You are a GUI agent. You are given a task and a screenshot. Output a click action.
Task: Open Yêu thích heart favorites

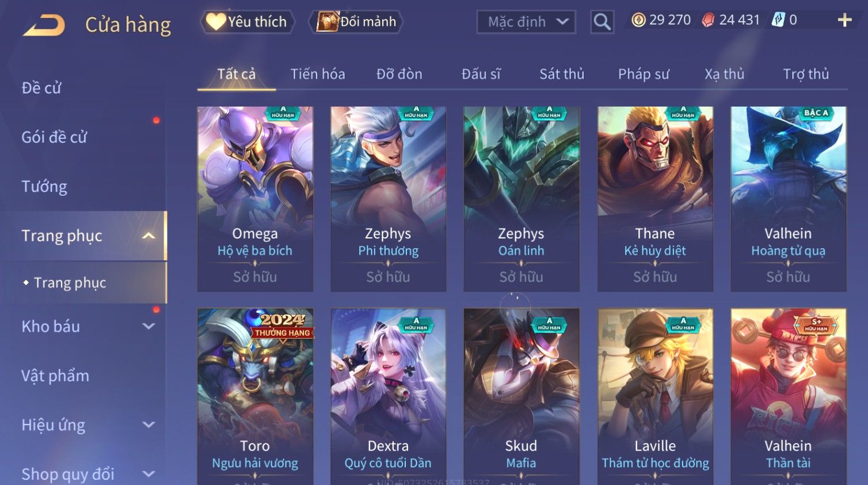[x=248, y=22]
